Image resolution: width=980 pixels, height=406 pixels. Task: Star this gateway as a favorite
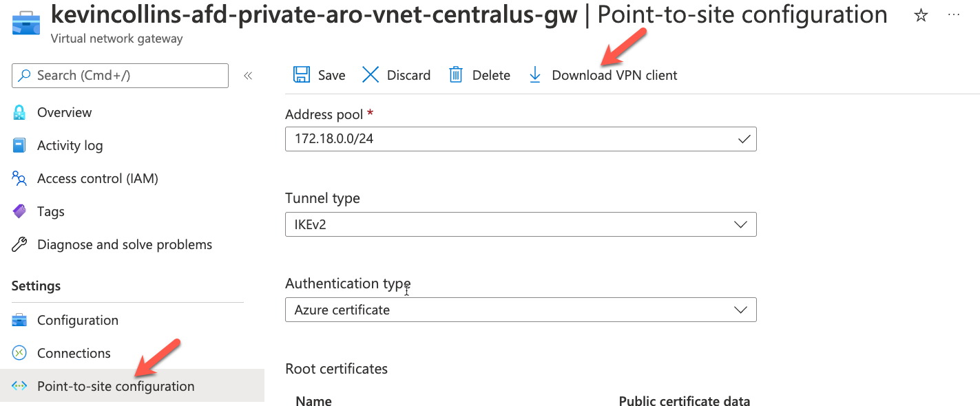click(x=921, y=14)
